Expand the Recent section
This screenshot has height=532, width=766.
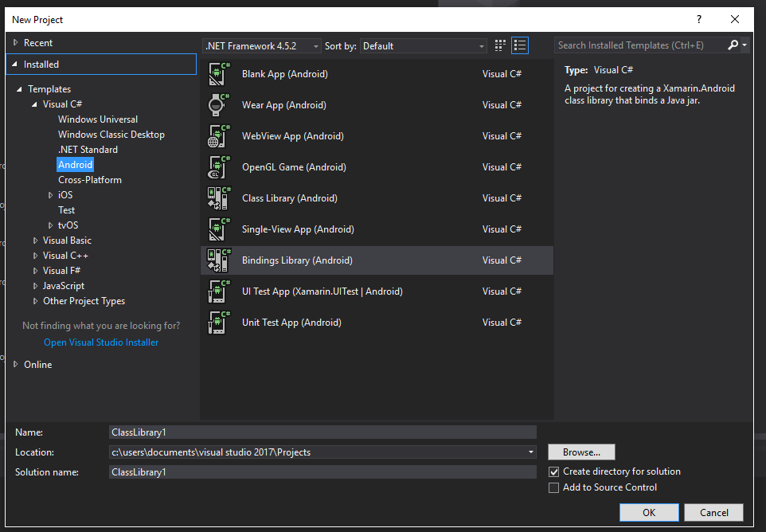[x=16, y=43]
